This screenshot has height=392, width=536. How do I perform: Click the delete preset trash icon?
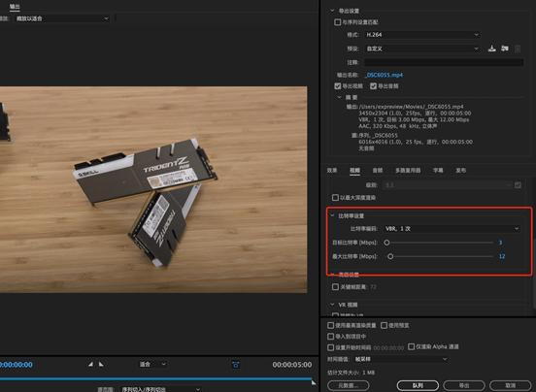518,49
